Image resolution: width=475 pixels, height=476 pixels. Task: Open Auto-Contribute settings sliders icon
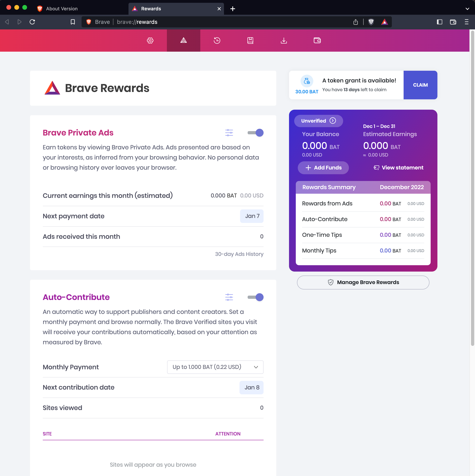229,297
